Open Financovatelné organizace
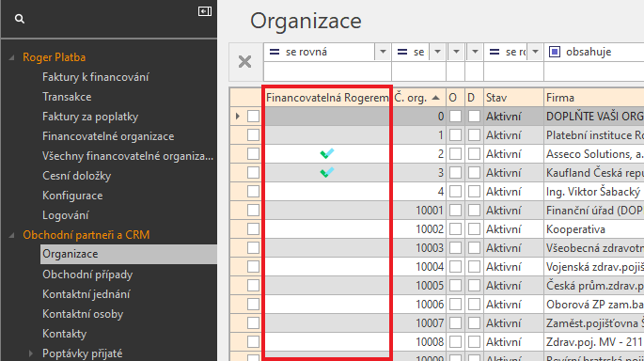This screenshot has width=644, height=361. pos(108,136)
